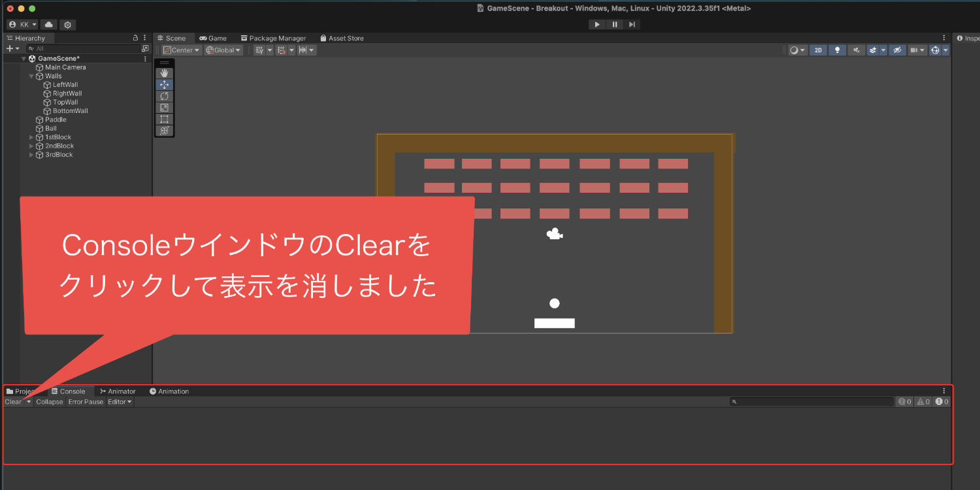980x490 pixels.
Task: Toggle Error Pause in Console
Action: (86, 402)
